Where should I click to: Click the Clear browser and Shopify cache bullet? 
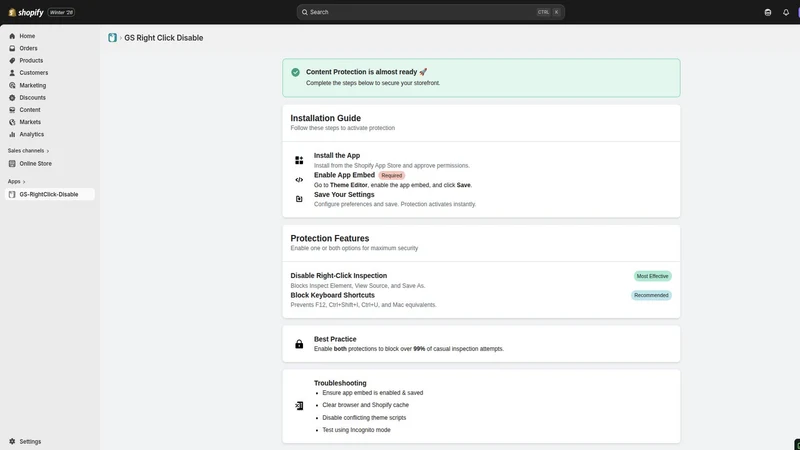(x=365, y=405)
